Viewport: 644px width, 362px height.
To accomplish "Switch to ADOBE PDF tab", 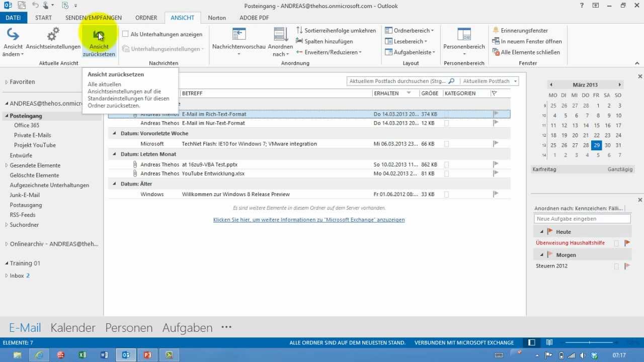I will (x=254, y=18).
